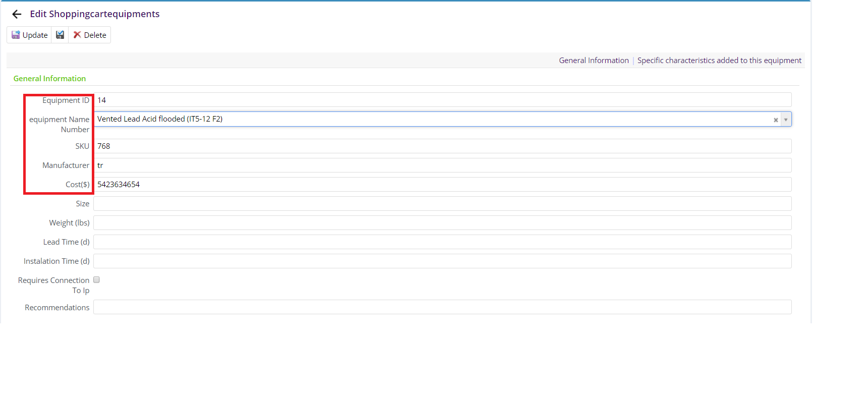Screen dimensions: 868x400
Task: Click the Lead Time (d) label
Action: pos(66,242)
